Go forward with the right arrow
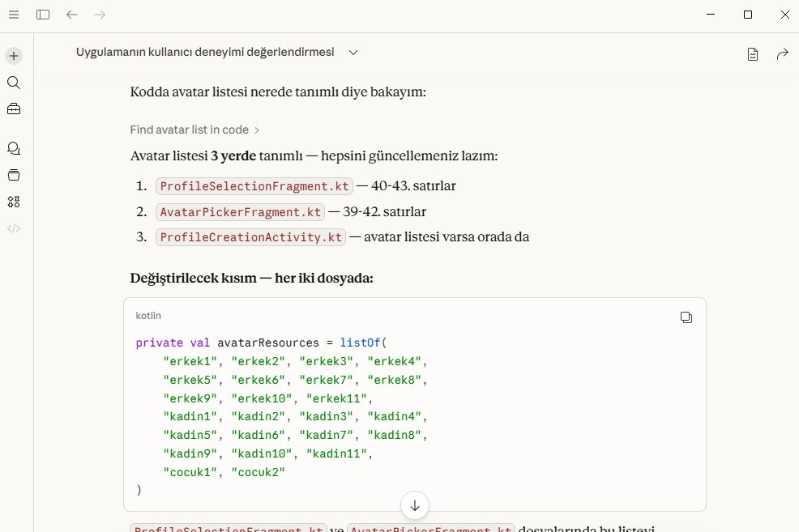Viewport: 799px width, 532px height. (100, 15)
